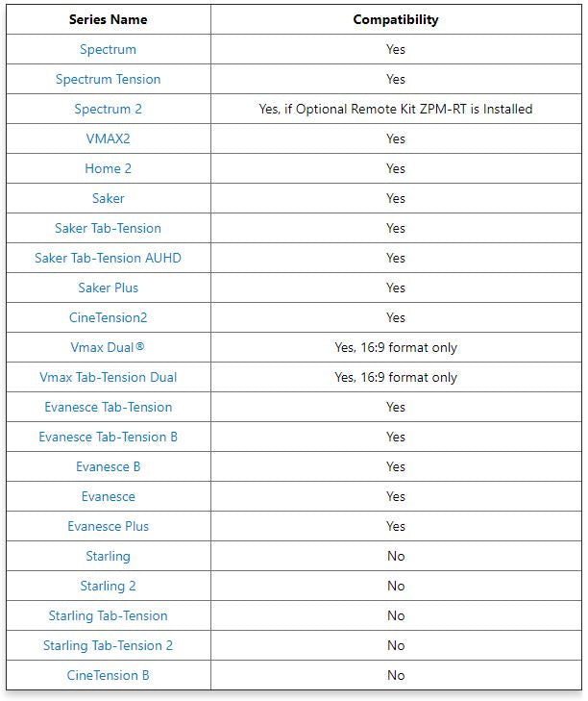
Task: Select the Starling Tab-Tension 2 link
Action: (108, 645)
